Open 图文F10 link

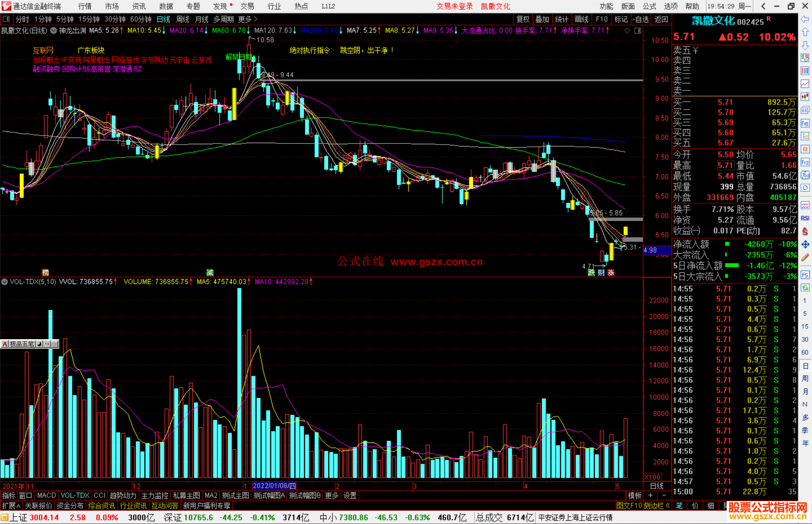629,506
